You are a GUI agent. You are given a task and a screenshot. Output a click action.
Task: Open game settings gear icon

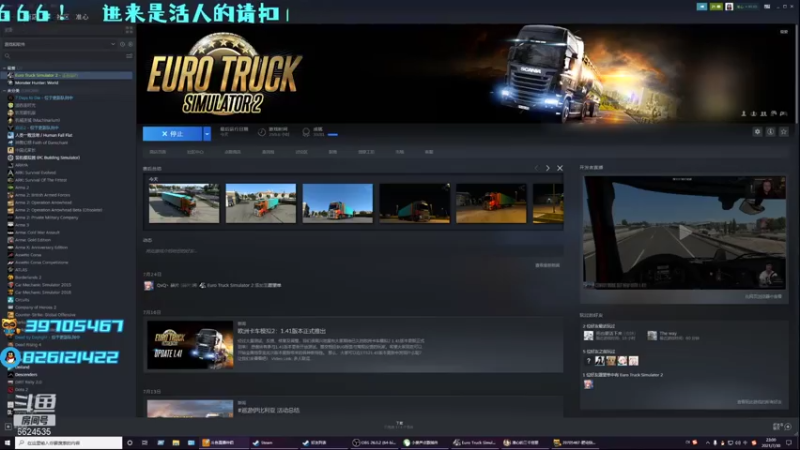tap(757, 132)
